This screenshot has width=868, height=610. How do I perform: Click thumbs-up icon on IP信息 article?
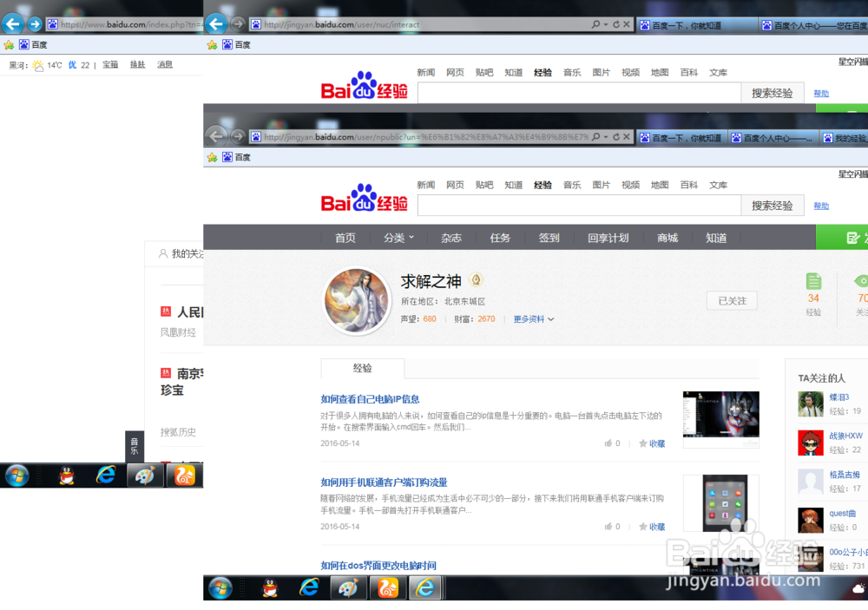(x=608, y=443)
